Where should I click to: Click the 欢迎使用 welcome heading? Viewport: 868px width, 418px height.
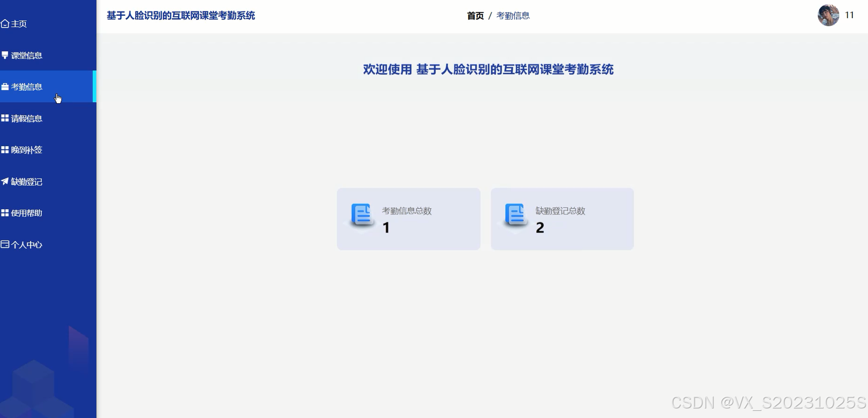tap(488, 69)
